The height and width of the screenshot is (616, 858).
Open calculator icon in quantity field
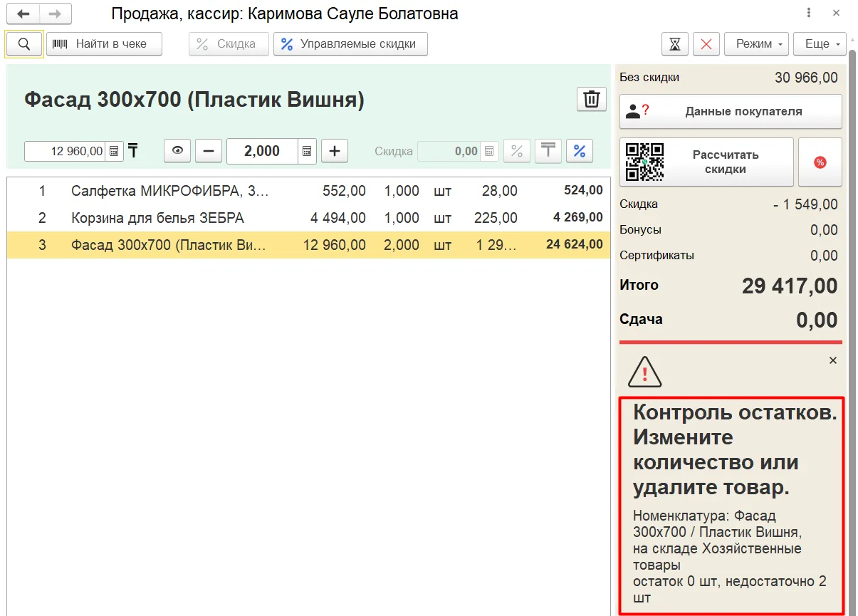coord(307,151)
